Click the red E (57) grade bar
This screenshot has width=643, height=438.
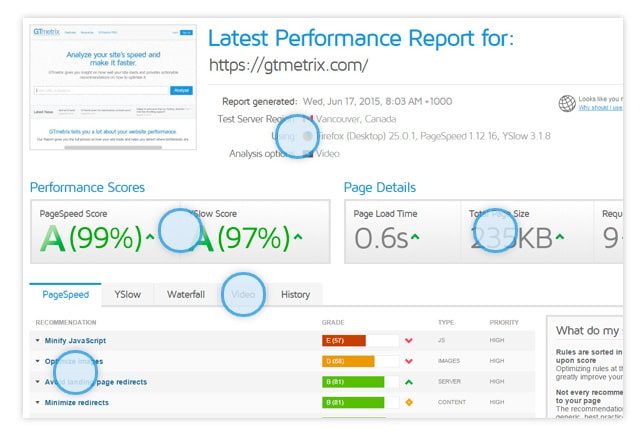click(x=344, y=340)
